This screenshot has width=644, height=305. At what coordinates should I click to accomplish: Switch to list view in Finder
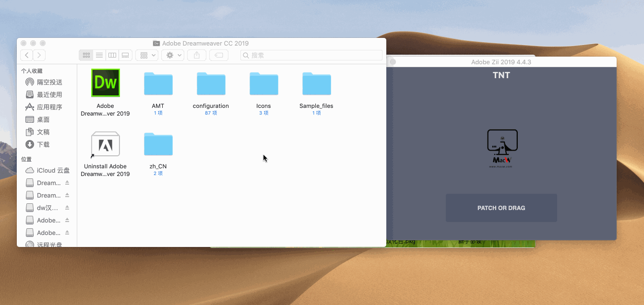click(99, 55)
